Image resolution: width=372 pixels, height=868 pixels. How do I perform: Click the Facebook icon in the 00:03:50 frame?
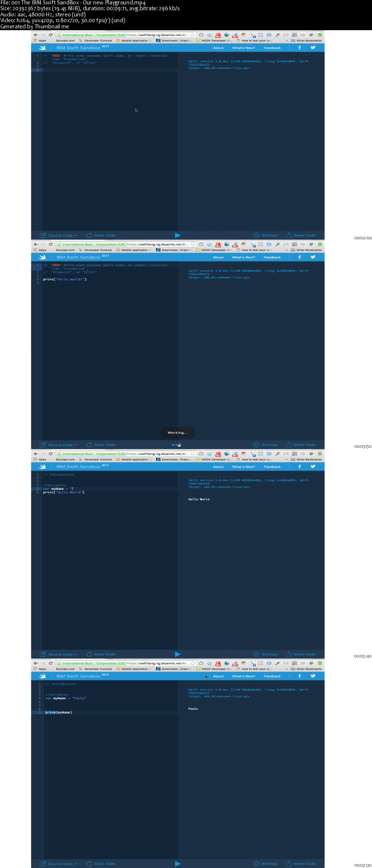click(x=299, y=257)
